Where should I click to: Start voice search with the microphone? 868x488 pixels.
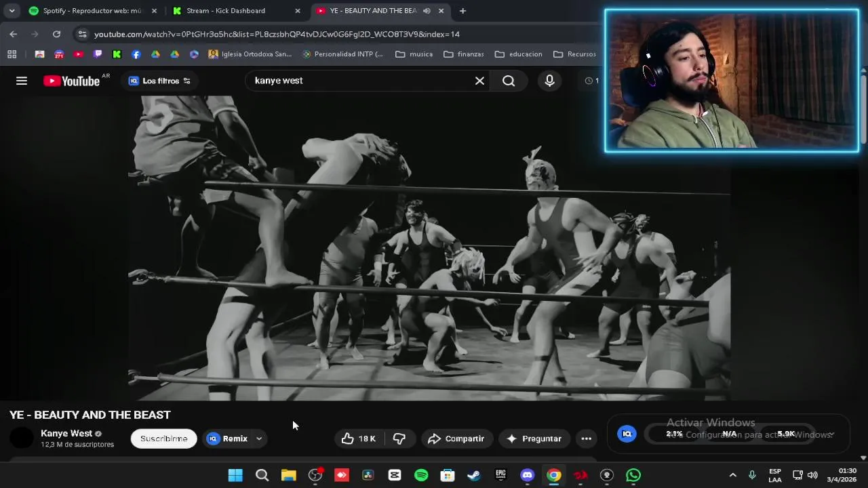pyautogui.click(x=549, y=81)
